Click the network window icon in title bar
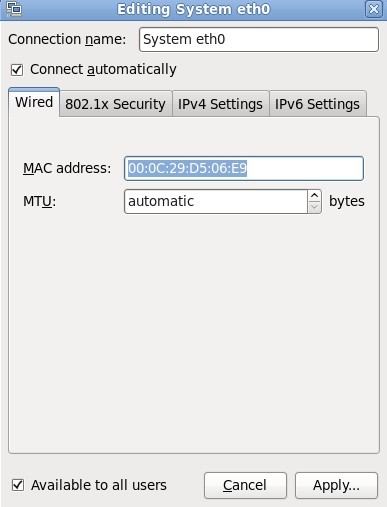The image size is (387, 507). (14, 9)
